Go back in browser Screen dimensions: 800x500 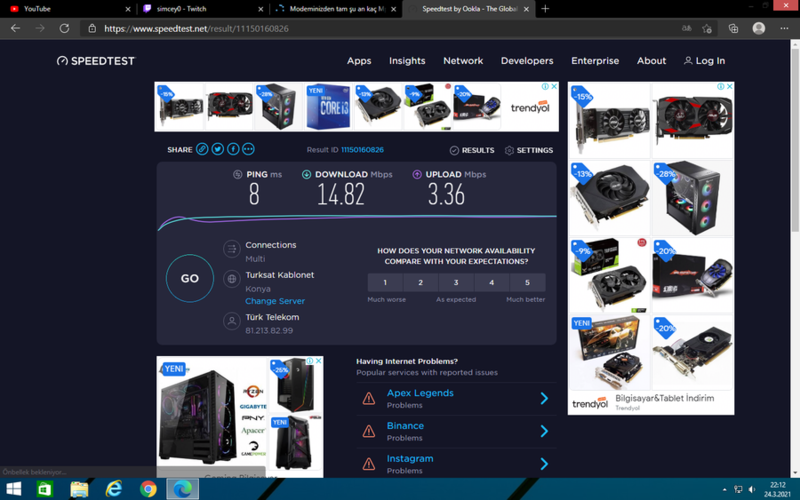point(15,29)
